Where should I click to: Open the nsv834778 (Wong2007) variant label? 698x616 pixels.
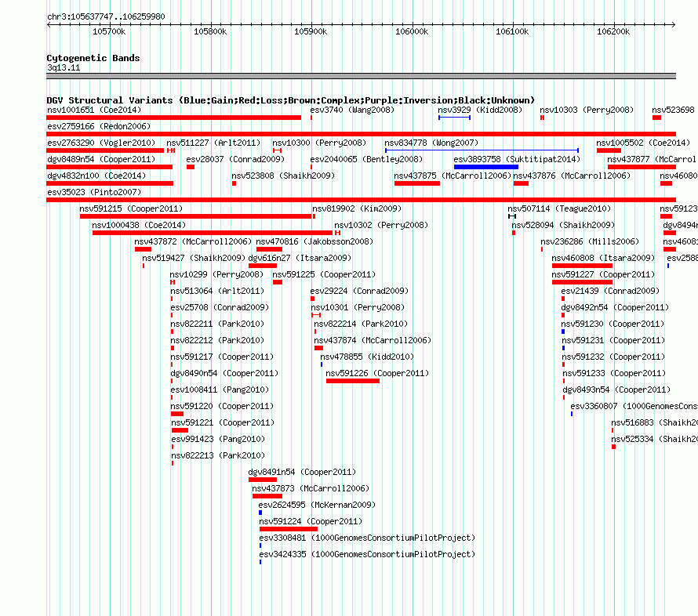[431, 143]
